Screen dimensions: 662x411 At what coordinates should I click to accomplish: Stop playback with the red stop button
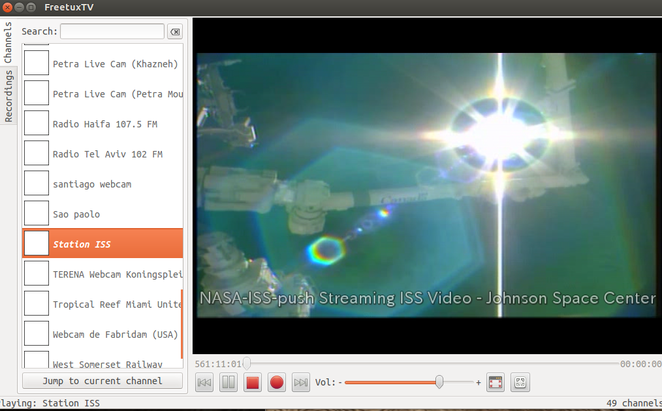click(x=252, y=383)
